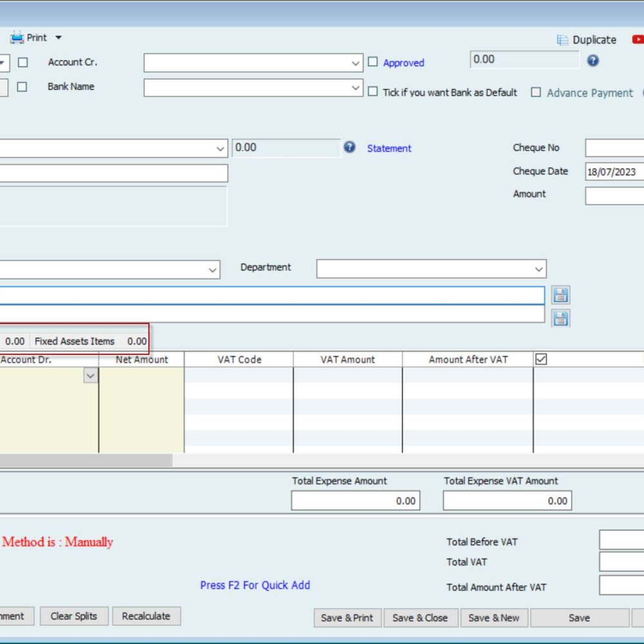Tick the checkbox before Bank Name
Viewport: 644px width, 644px height.
22,87
